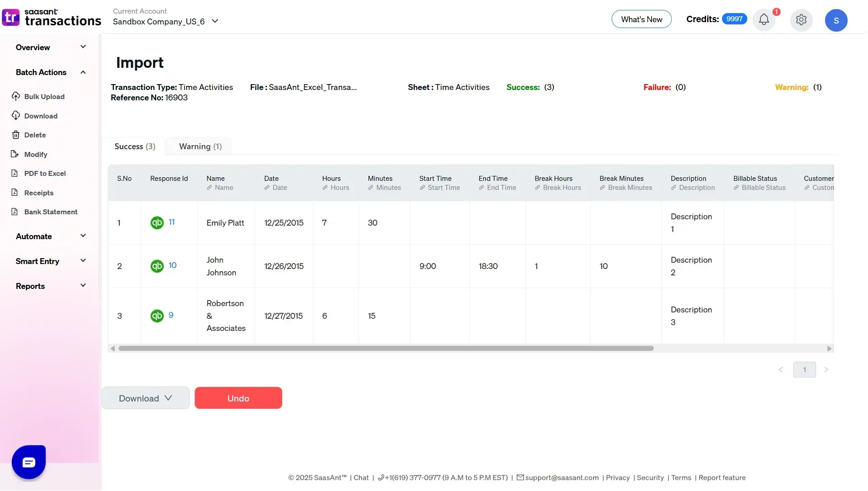Switch to the Warning (1) tab
This screenshot has height=491, width=868.
pos(200,146)
